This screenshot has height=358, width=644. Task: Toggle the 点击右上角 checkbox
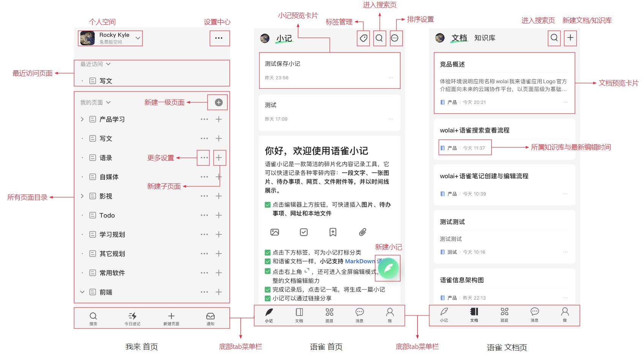(x=267, y=271)
